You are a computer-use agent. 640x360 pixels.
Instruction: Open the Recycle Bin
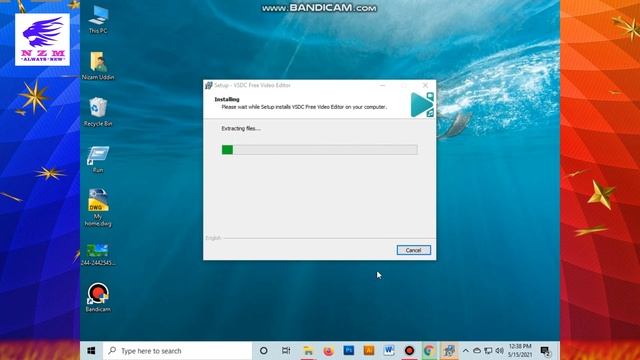click(98, 112)
